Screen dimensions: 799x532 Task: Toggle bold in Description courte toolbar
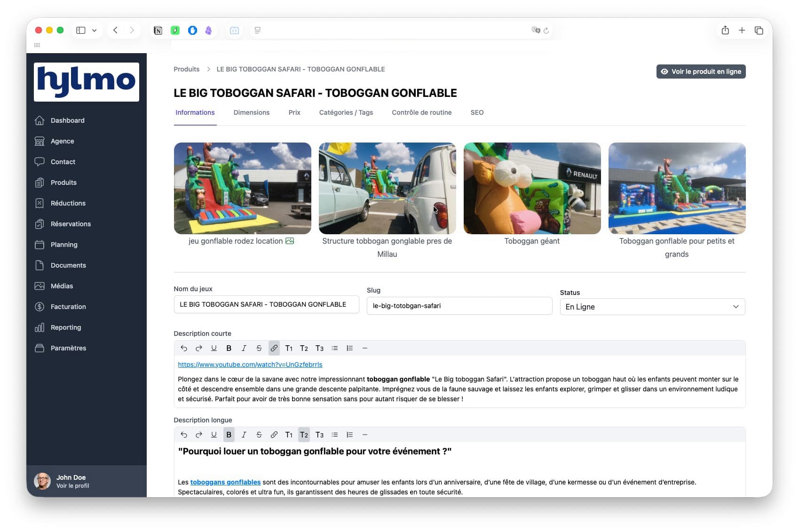tap(229, 348)
